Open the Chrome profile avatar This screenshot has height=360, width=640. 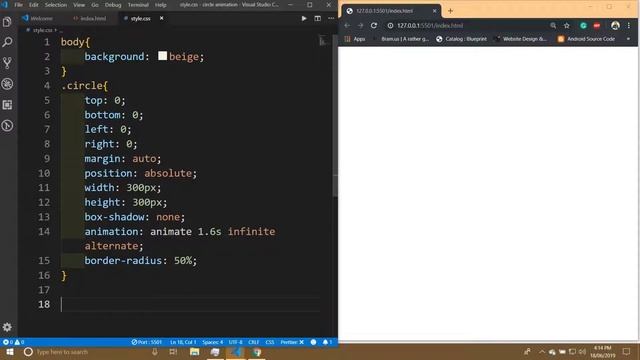pyautogui.click(x=615, y=25)
